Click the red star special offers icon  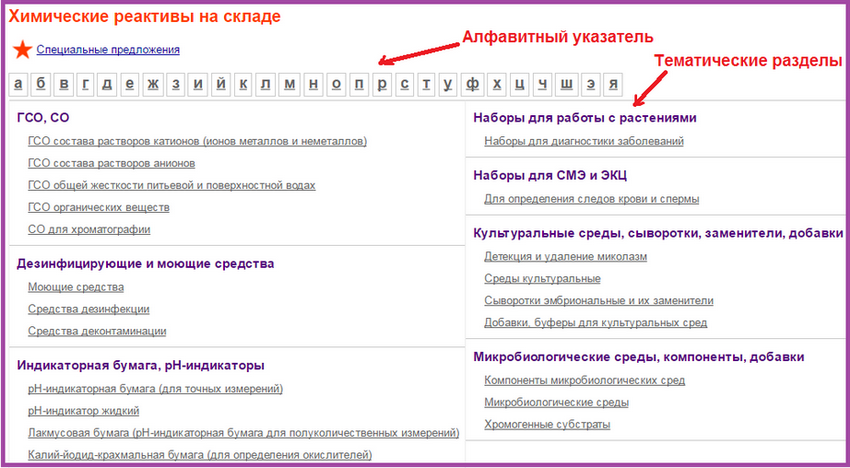[x=22, y=49]
